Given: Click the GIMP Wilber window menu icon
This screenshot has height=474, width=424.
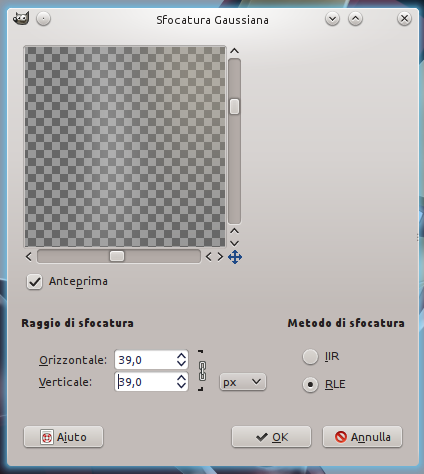Looking at the screenshot, I should [21, 19].
